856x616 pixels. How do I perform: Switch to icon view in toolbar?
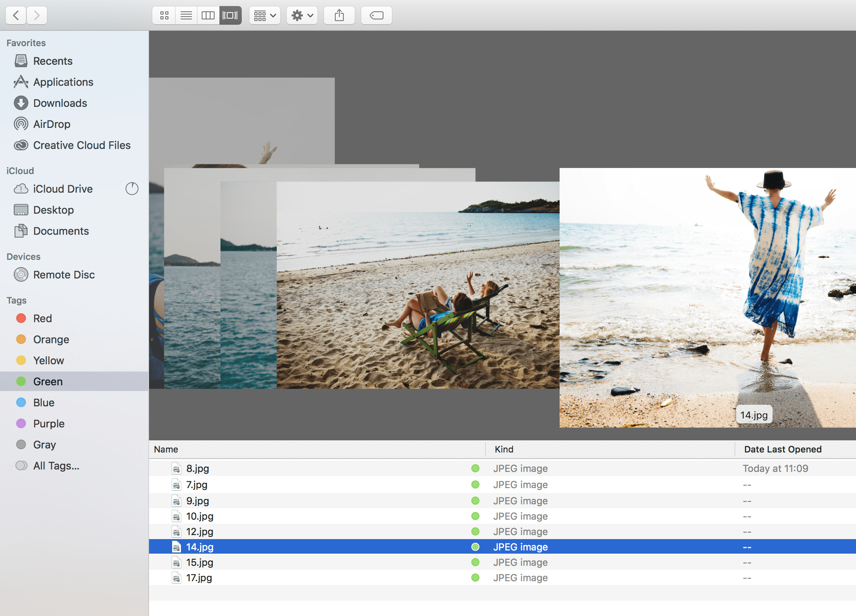[164, 15]
